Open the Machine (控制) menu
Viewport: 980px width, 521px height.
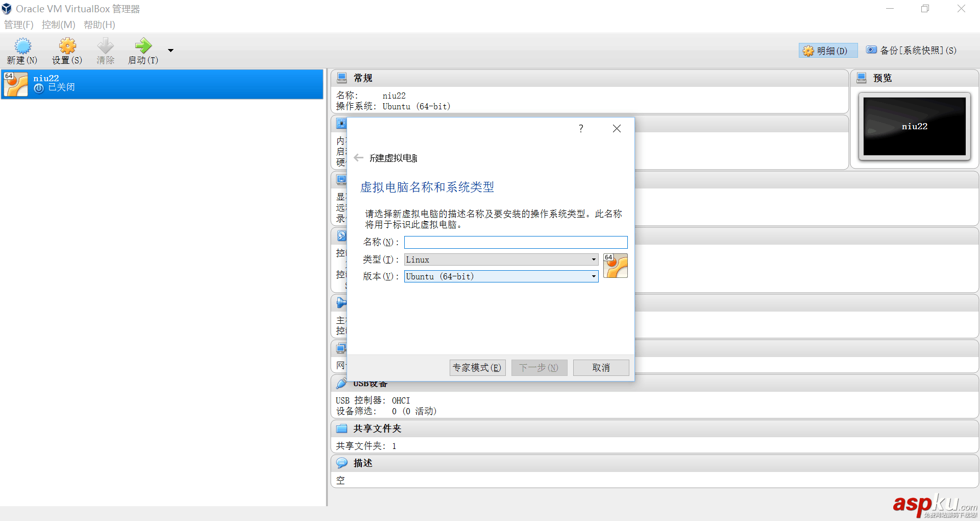coord(59,25)
